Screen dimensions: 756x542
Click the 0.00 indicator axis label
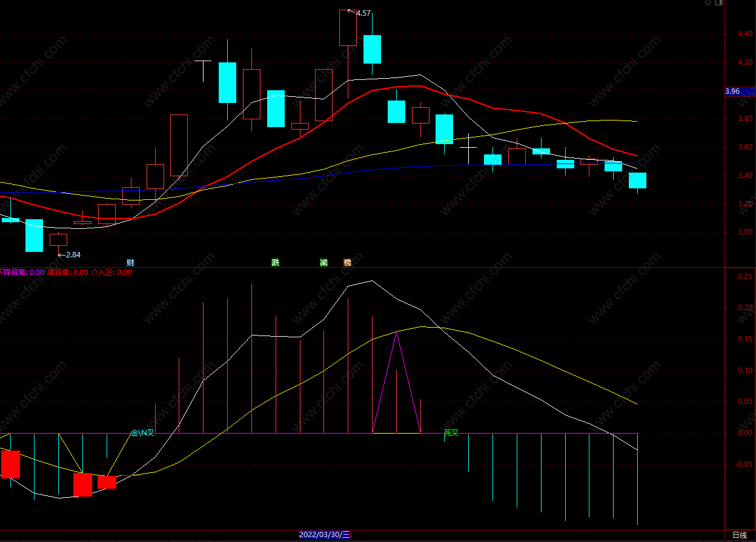point(744,433)
